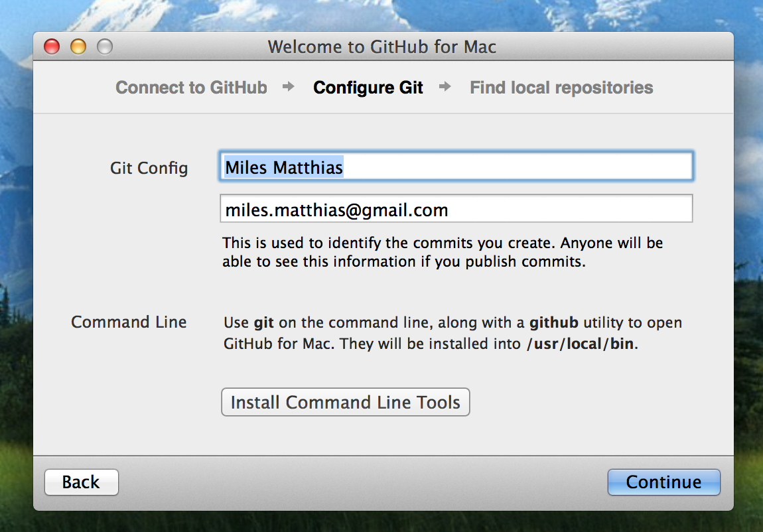Minimize the window with the yellow button
763x532 pixels.
(x=78, y=46)
